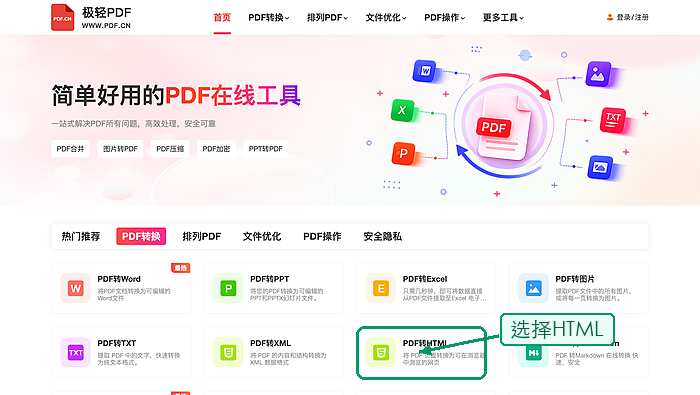The height and width of the screenshot is (395, 700).
Task: Click the 最热 badge on PDF转Word
Action: 181,268
